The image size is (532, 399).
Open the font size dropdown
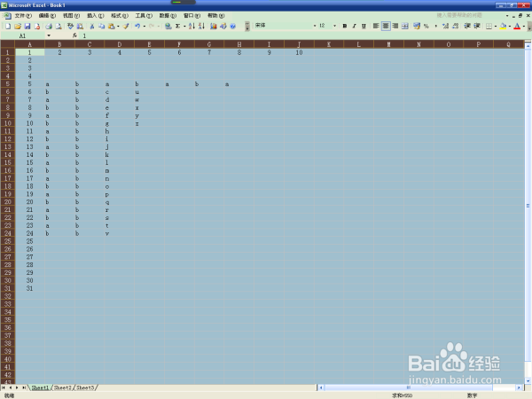coord(334,26)
